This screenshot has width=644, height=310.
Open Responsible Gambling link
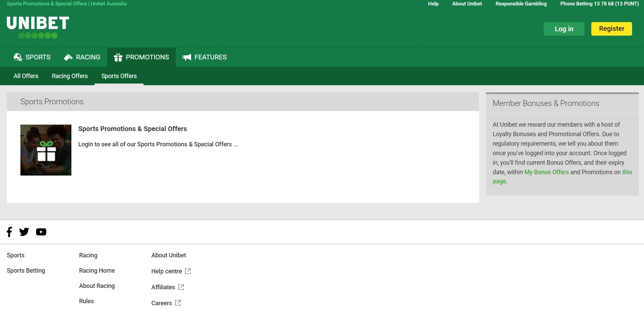pos(521,4)
